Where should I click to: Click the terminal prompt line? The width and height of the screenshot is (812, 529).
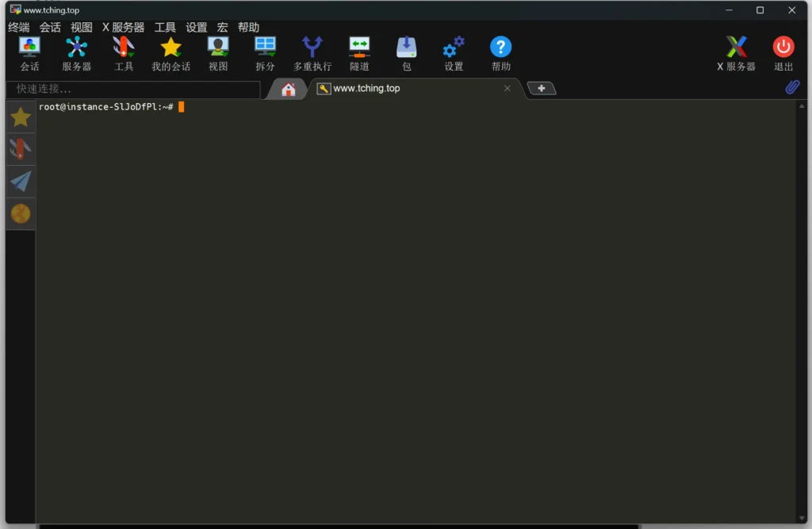pos(111,107)
